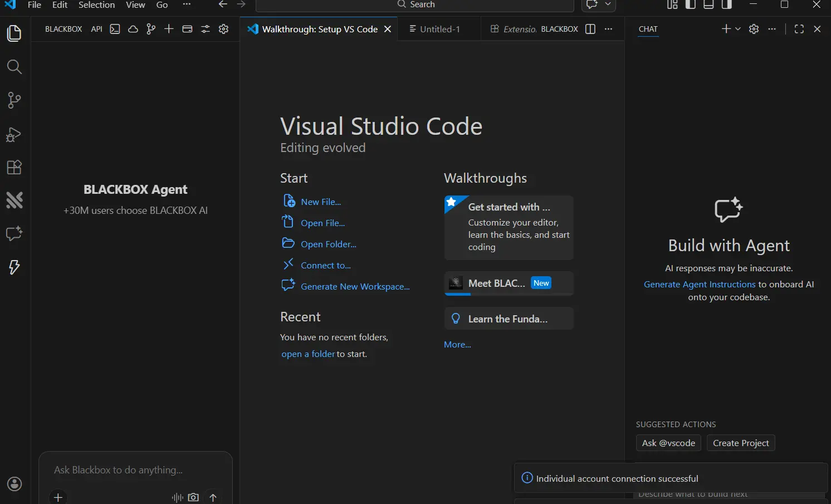Toggle the primary side bar layout button
Viewport: 831px width, 504px height.
coord(691,4)
